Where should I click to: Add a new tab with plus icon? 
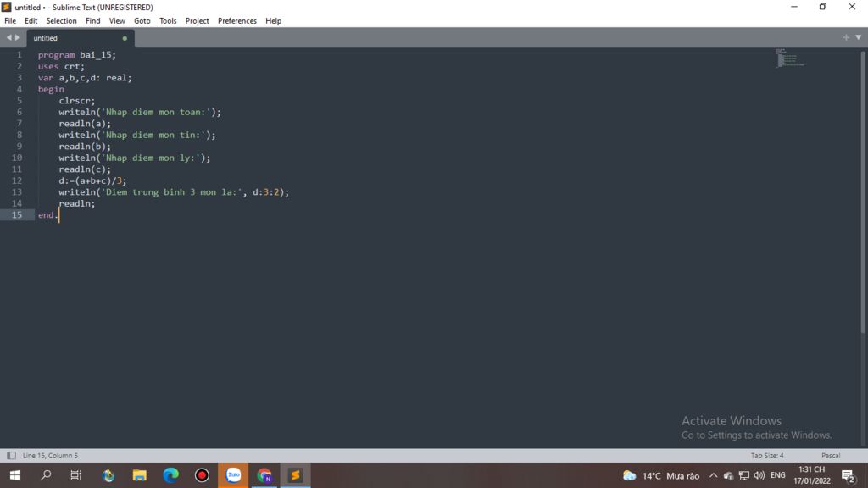point(846,37)
